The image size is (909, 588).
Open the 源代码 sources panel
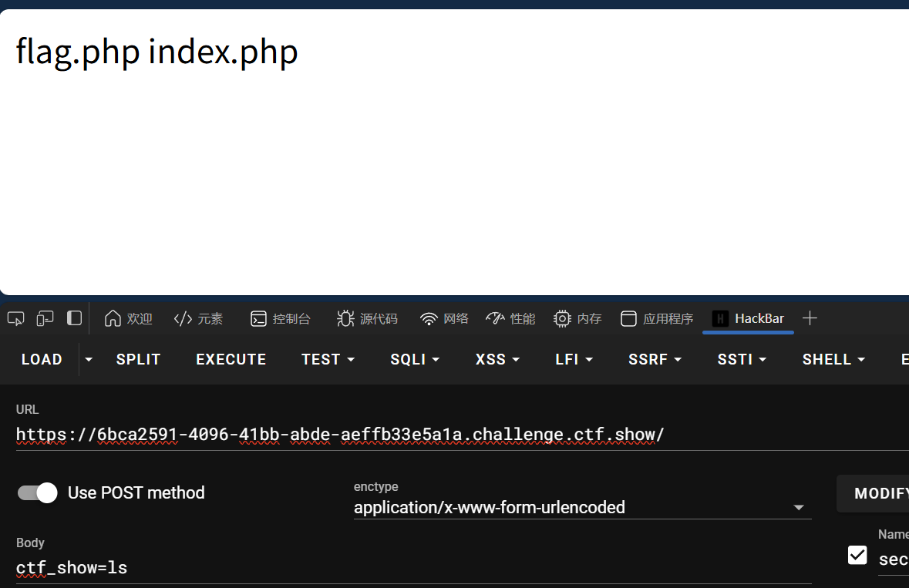click(368, 318)
